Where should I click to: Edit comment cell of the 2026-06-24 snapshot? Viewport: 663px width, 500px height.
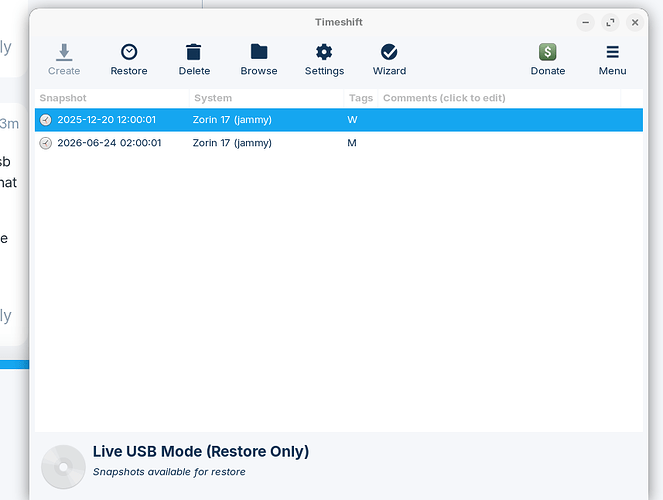pos(499,143)
